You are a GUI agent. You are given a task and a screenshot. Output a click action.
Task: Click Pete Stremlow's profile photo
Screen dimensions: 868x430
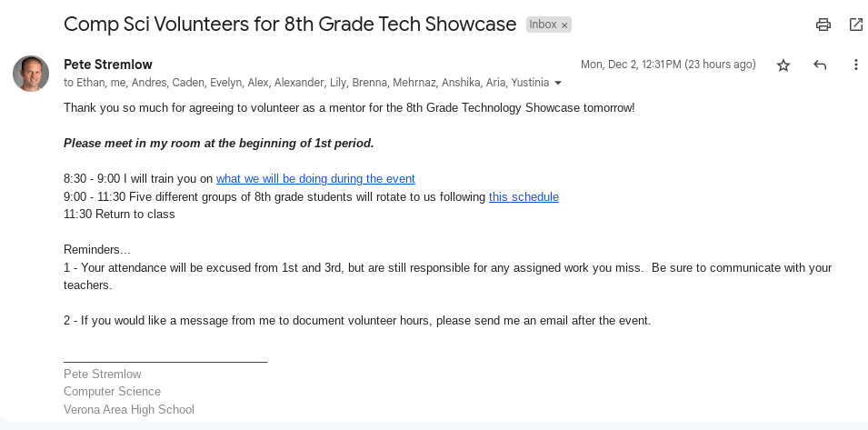[31, 74]
